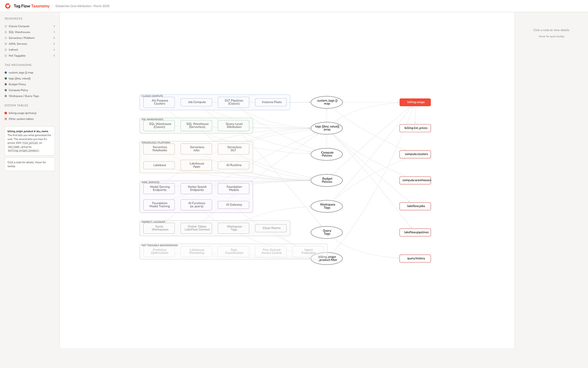Select the Foundation Model Training node
The height and width of the screenshot is (368, 588).
tap(159, 205)
